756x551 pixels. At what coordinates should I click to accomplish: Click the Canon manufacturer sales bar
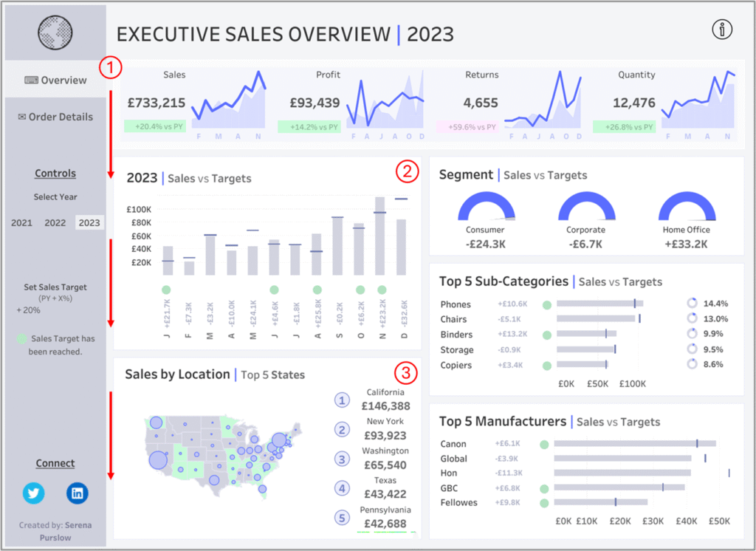pyautogui.click(x=634, y=444)
